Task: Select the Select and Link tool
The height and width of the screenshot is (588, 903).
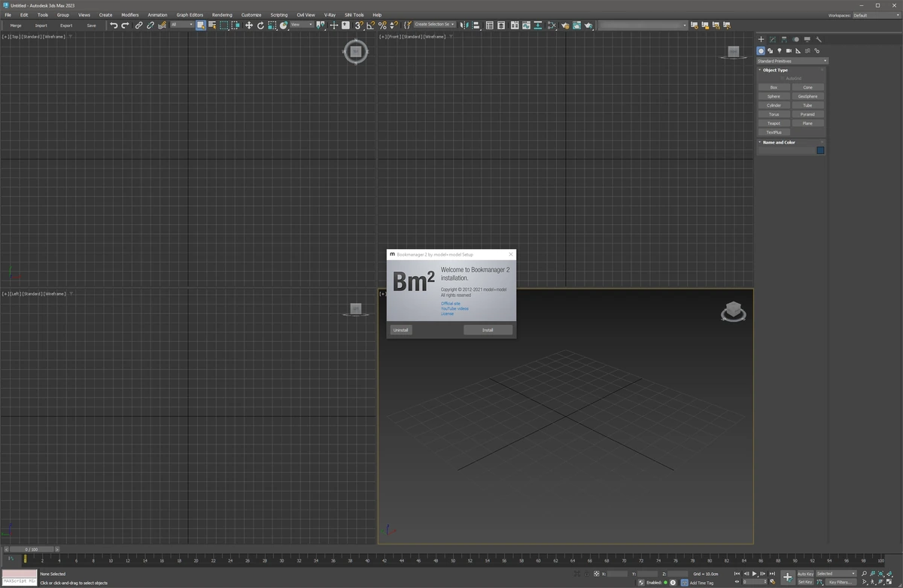Action: [138, 25]
